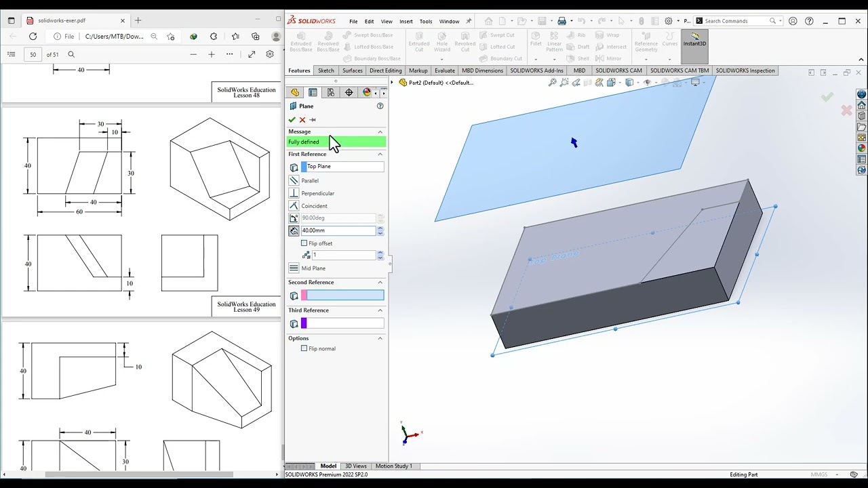Click the offset distance icon button
Screen dimensions: 868x488
click(294, 230)
